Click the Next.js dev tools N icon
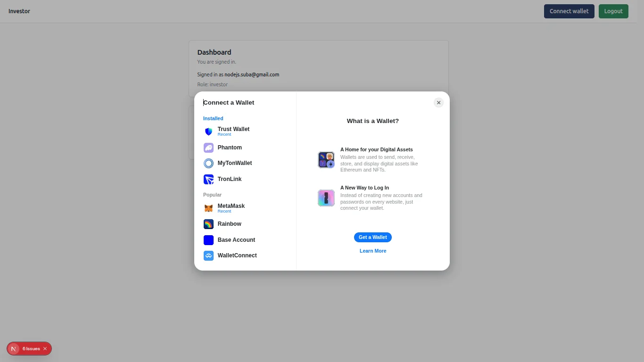 (14, 349)
